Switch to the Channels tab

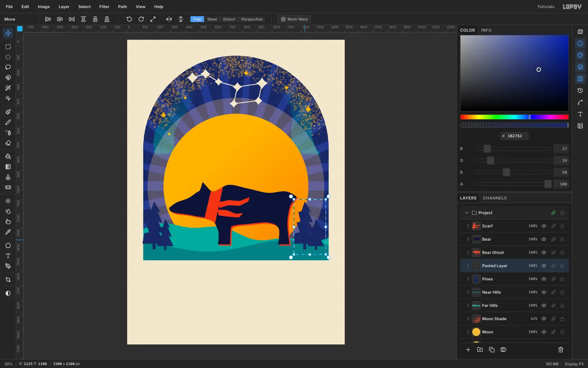tap(495, 198)
